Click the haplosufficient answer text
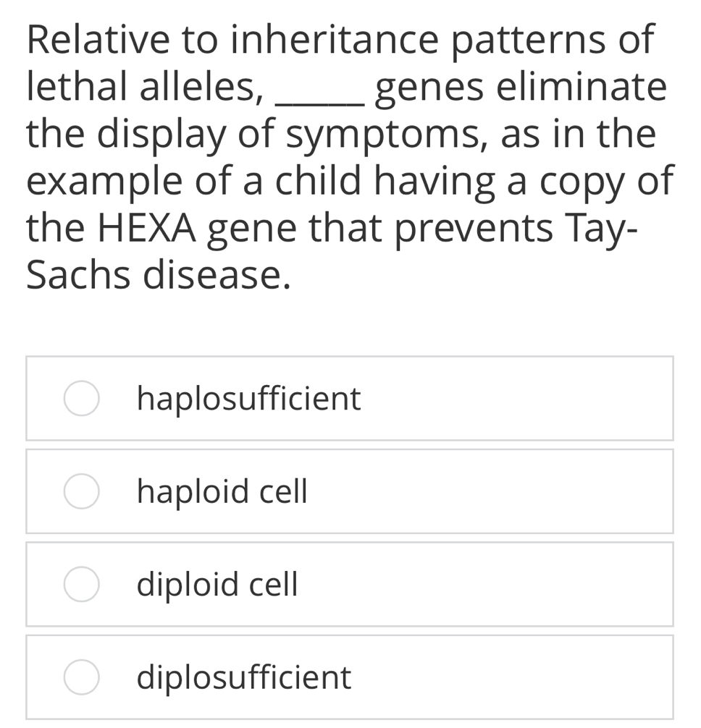The height and width of the screenshot is (728, 701). [x=248, y=398]
